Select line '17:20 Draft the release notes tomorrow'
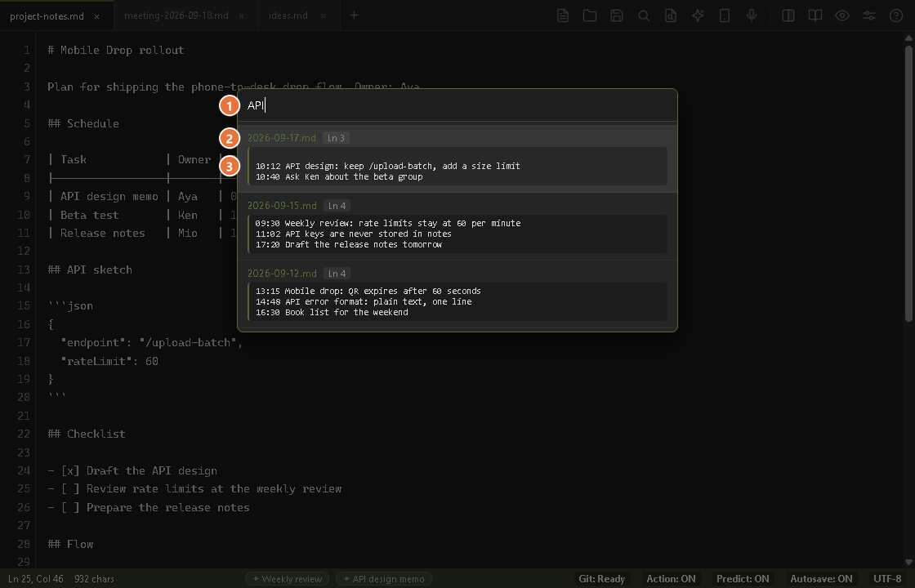The width and height of the screenshot is (915, 588). (x=348, y=244)
